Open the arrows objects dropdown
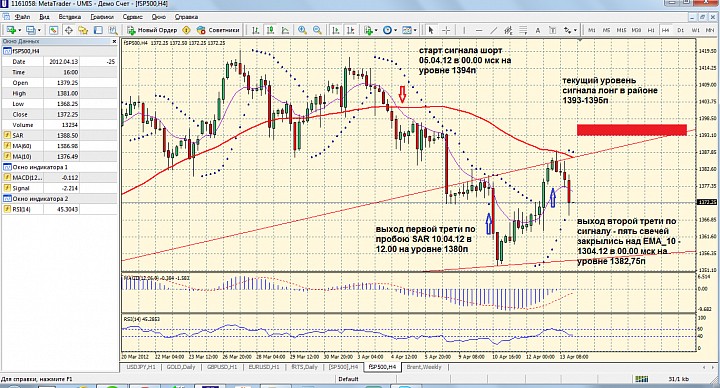Screen dimensions: 720x388 pos(575,30)
